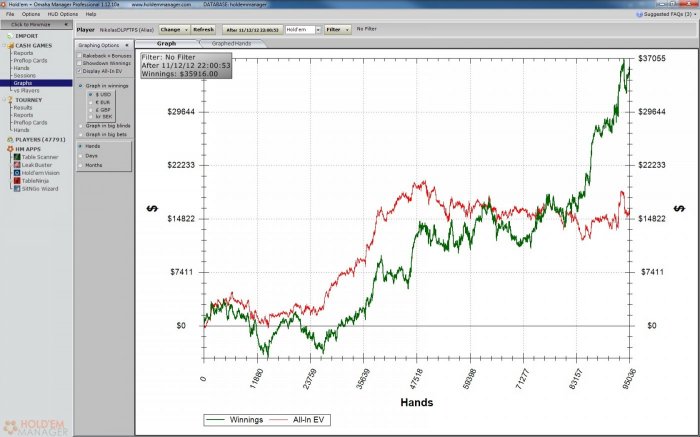Viewport: 700px width, 437px height.
Task: Open the Hold'em Vision app icon
Action: 17,173
